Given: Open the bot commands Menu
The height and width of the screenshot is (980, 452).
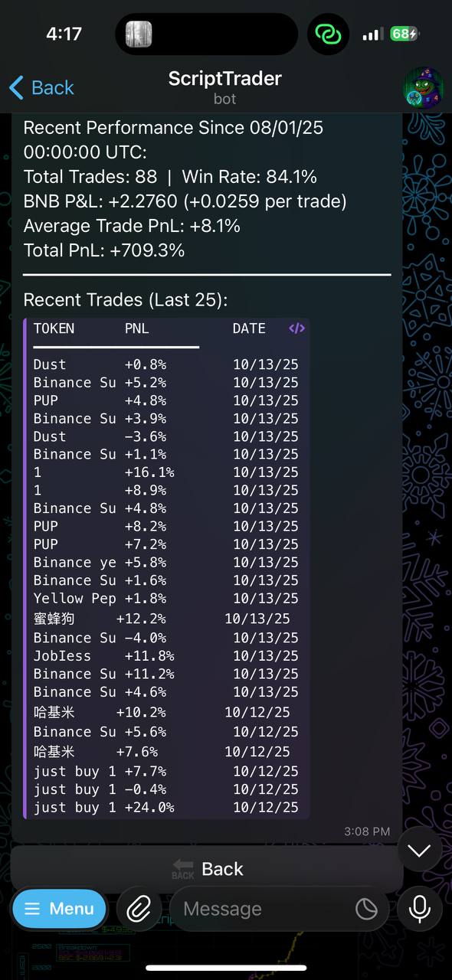Looking at the screenshot, I should click(x=59, y=909).
